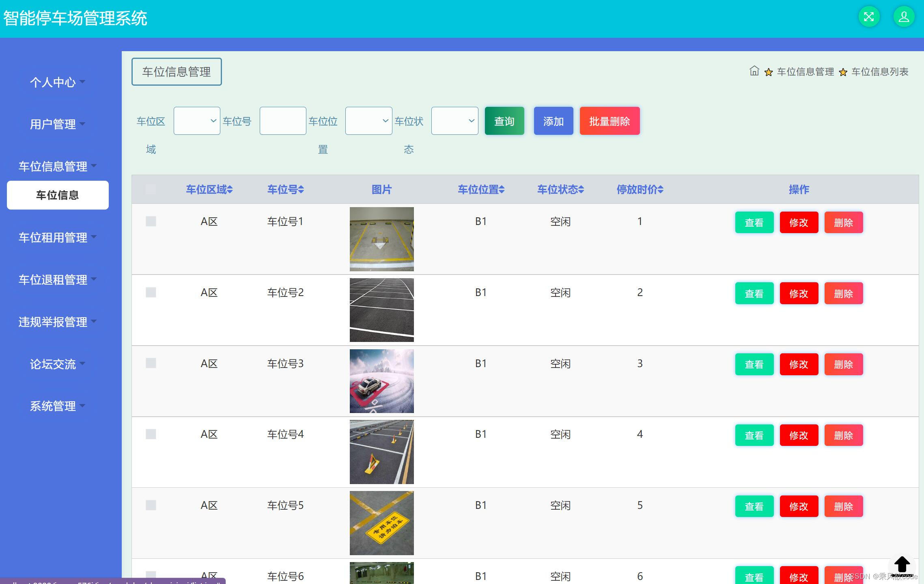Click the fullscreen toggle icon in header
924x584 pixels.
869,17
